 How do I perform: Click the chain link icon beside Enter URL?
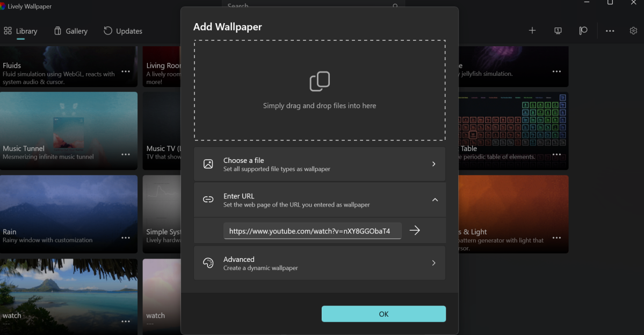tap(208, 200)
